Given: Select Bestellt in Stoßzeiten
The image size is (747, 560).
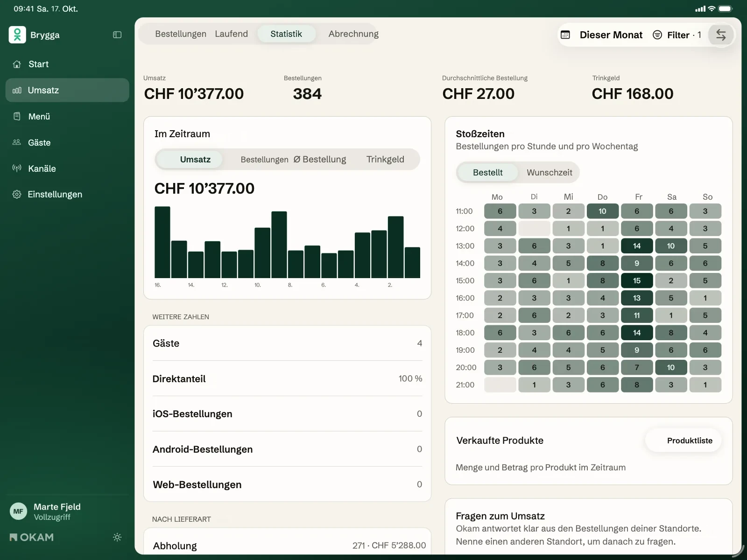Looking at the screenshot, I should (x=487, y=173).
